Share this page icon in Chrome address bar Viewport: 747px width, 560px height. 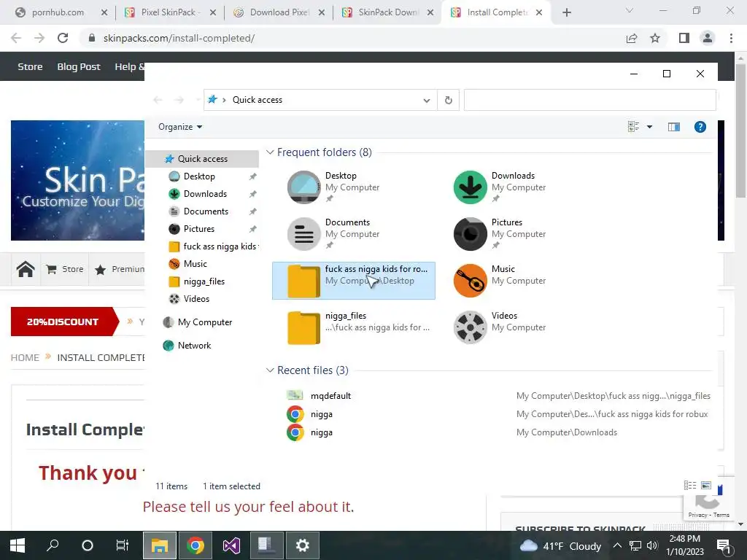(632, 38)
